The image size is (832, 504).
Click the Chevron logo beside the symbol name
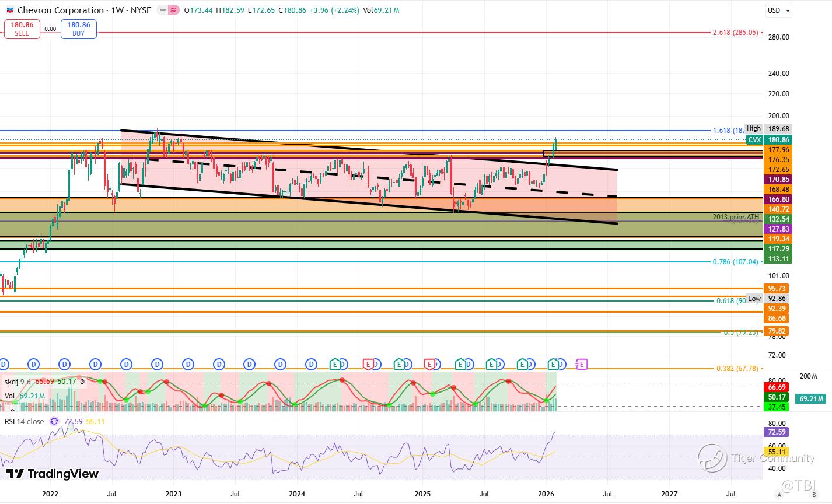pyautogui.click(x=9, y=10)
